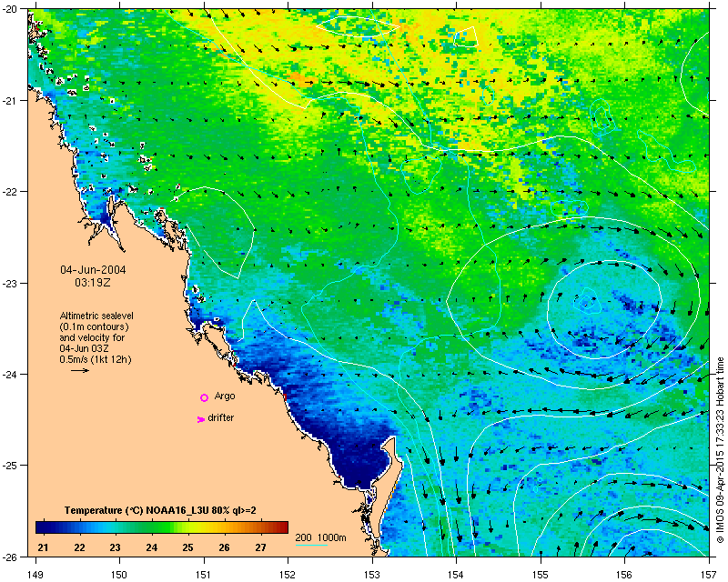The height and width of the screenshot is (582, 728).
Task: Click the temperature color bar legend
Action: coord(162,527)
